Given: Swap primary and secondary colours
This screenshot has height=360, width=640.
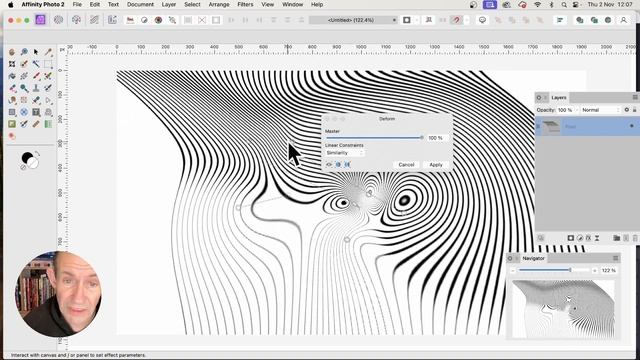Looking at the screenshot, I should (37, 154).
